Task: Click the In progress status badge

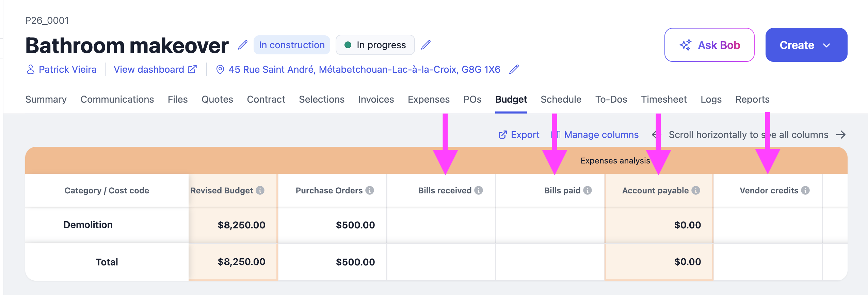Action: 375,45
